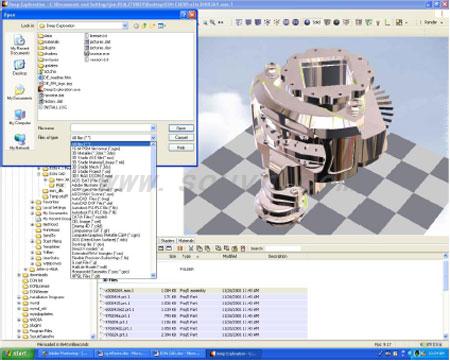
Task: Click the Search field in file toolbar
Action: pyautogui.click(x=283, y=248)
